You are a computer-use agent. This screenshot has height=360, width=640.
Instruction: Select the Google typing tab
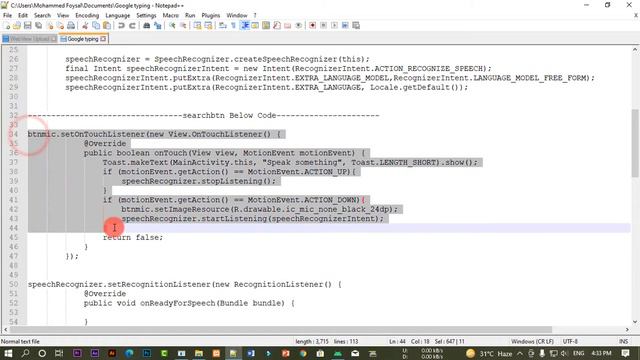[83, 39]
